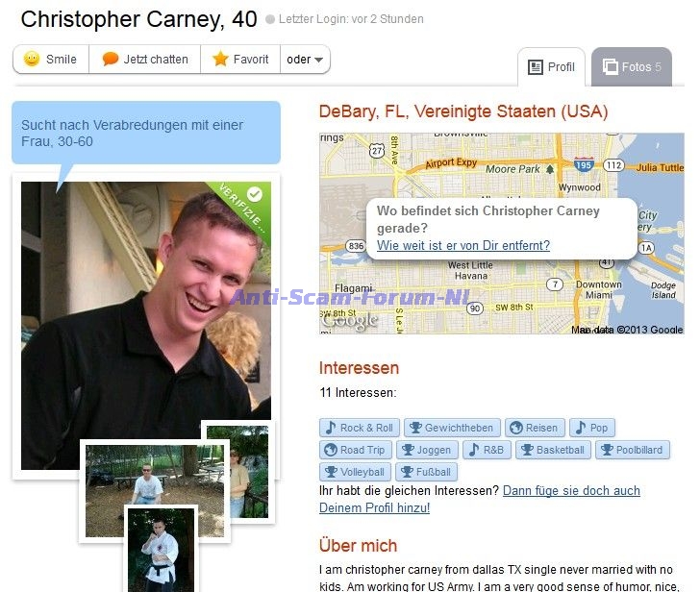Click the Basketball trophy tag

click(x=553, y=450)
